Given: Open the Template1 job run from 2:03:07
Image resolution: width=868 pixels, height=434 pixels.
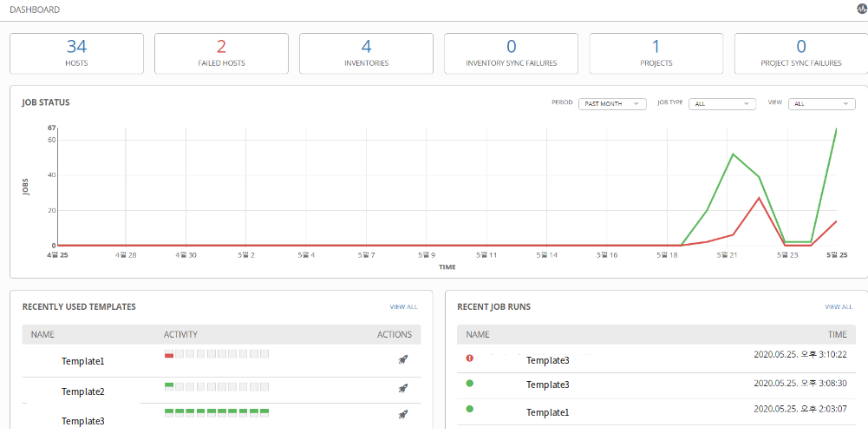Looking at the screenshot, I should point(548,413).
